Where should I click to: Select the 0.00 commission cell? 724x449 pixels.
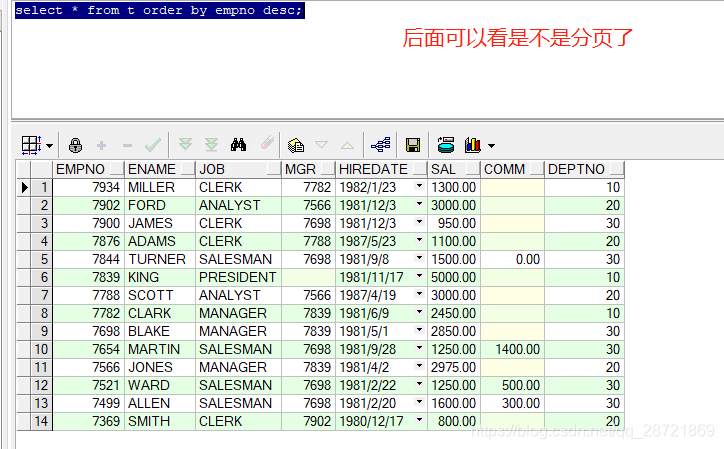[513, 259]
